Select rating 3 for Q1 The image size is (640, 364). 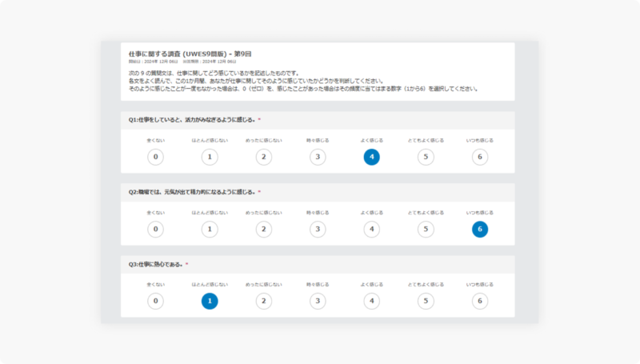(x=318, y=157)
